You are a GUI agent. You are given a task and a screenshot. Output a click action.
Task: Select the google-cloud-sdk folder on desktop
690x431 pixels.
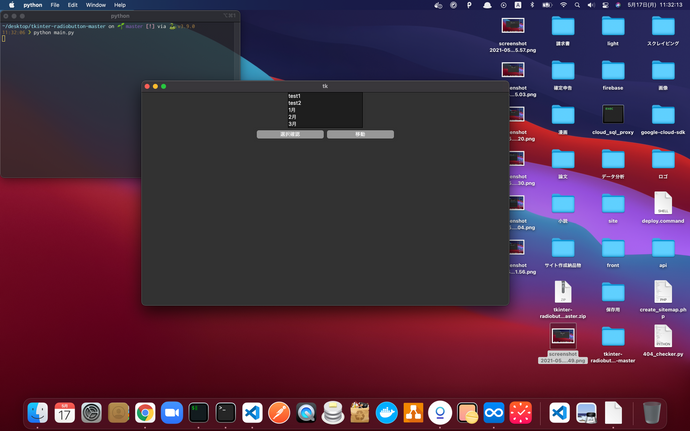(x=663, y=120)
